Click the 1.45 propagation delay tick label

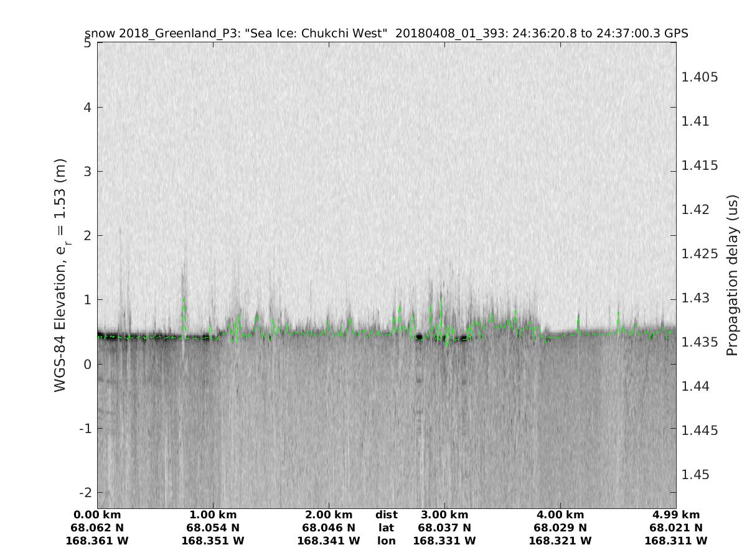tap(697, 475)
